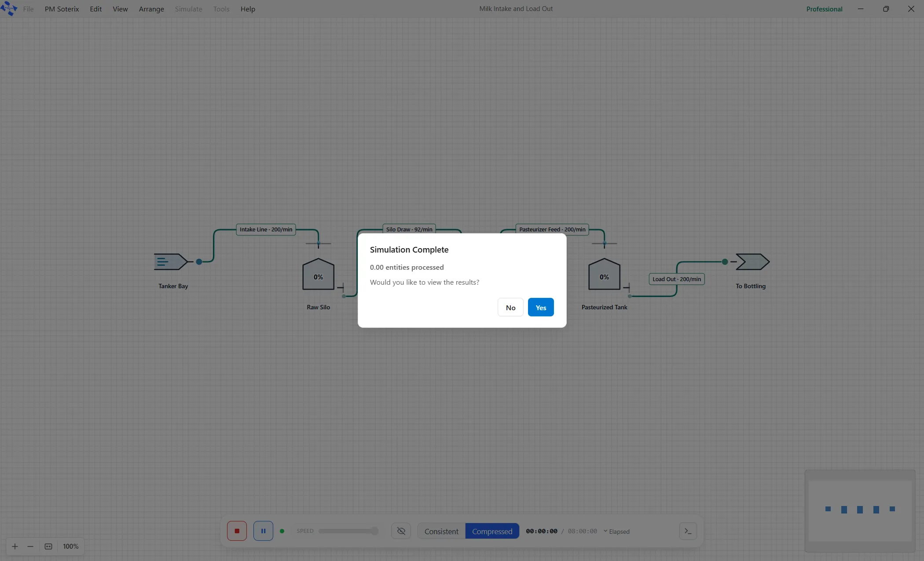Click the green running status indicator
This screenshot has height=561, width=924.
click(282, 531)
